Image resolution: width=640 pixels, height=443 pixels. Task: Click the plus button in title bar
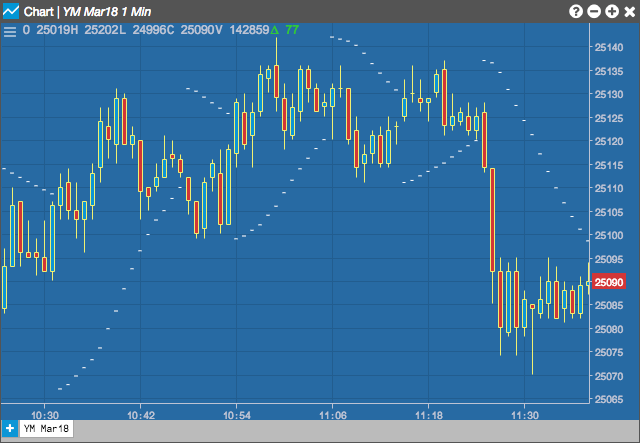point(612,11)
